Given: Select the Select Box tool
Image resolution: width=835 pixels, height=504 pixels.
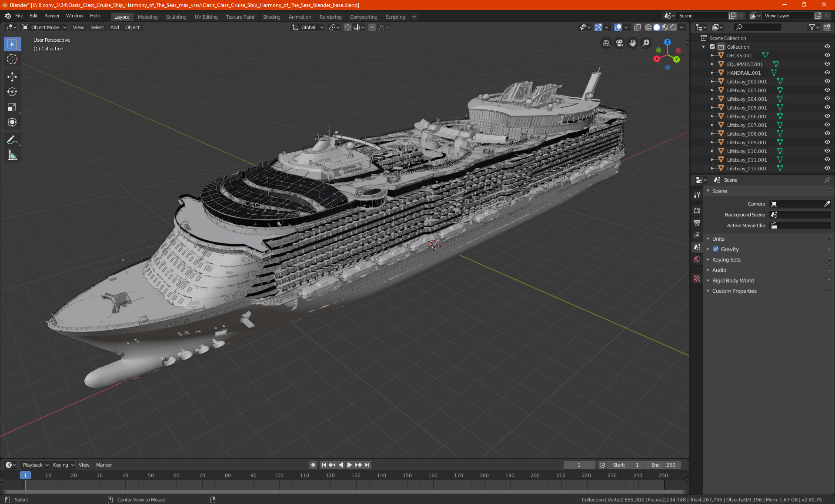Looking at the screenshot, I should [x=12, y=44].
